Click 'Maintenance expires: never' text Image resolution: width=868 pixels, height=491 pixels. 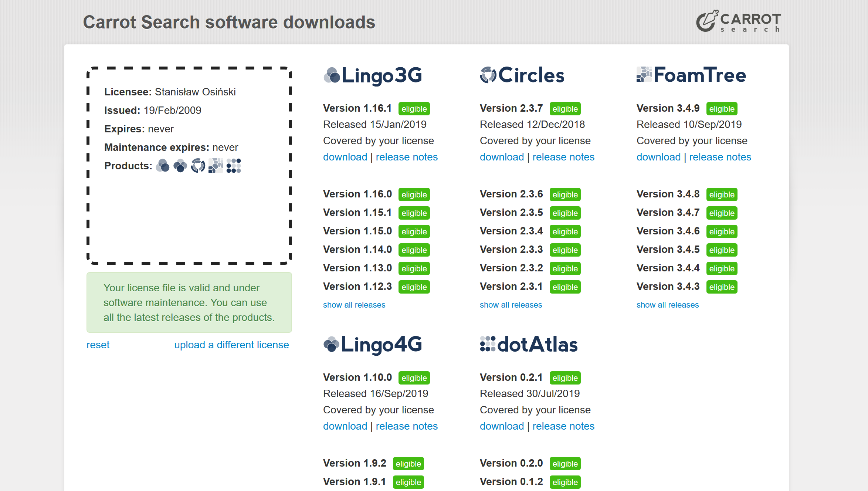pyautogui.click(x=171, y=147)
